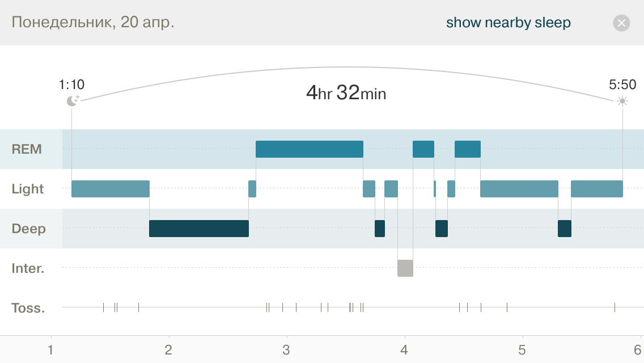Click hour 4 on time axis

coord(404,349)
